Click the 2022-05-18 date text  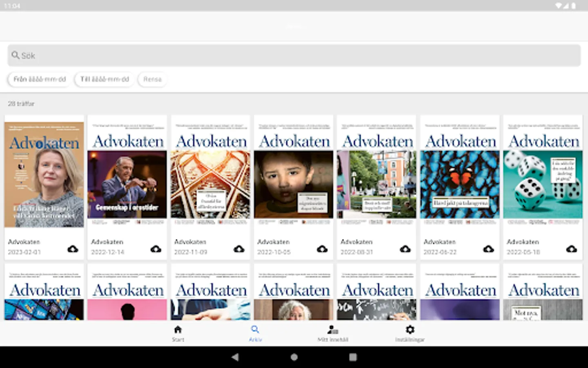(523, 252)
